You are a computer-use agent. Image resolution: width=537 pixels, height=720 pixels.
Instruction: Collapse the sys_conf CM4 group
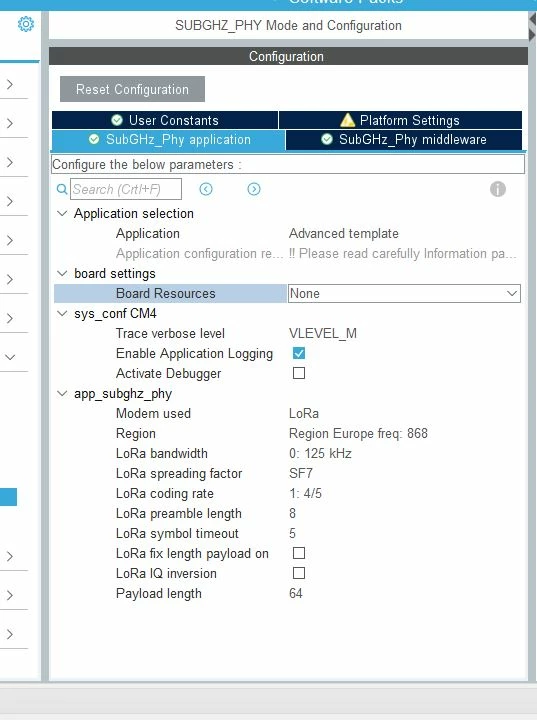(x=62, y=313)
